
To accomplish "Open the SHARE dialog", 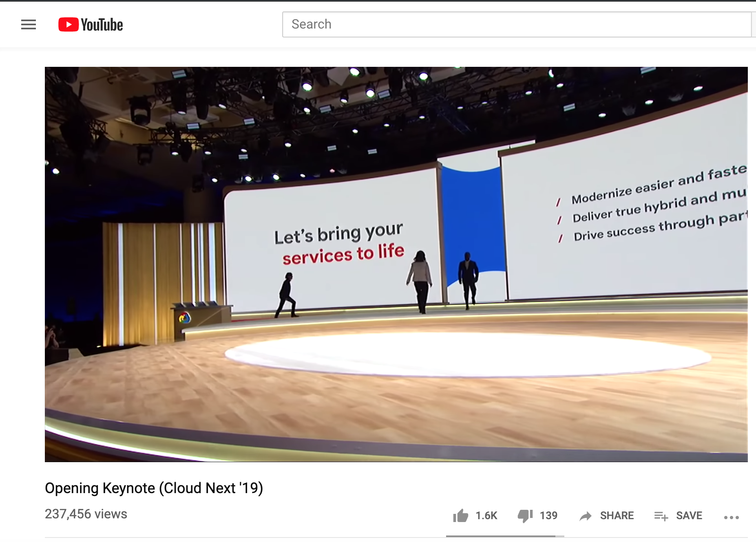I will tap(606, 516).
